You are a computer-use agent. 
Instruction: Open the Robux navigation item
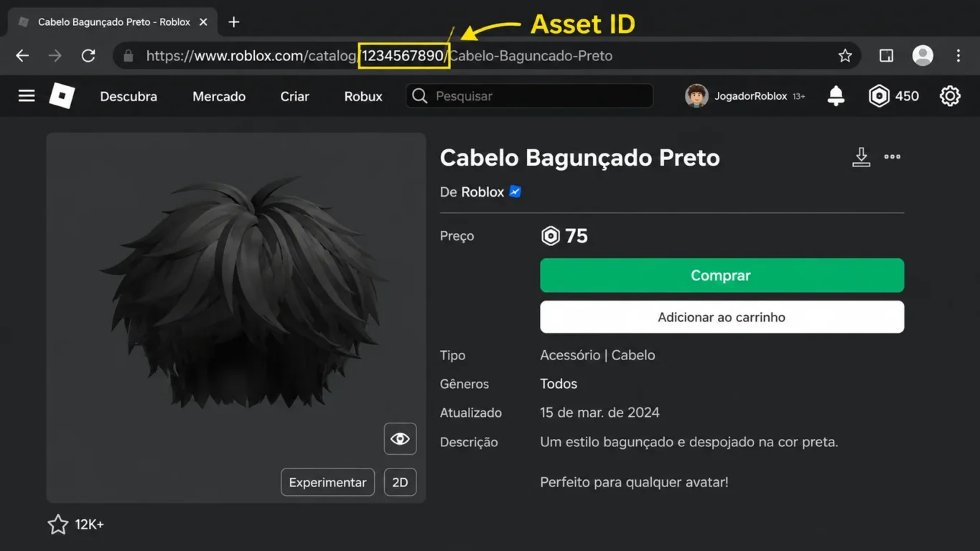[x=363, y=96]
